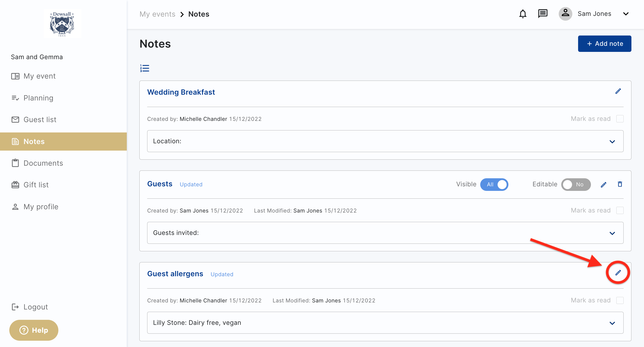Select the Notes sidebar item
644x347 pixels.
coord(63,142)
